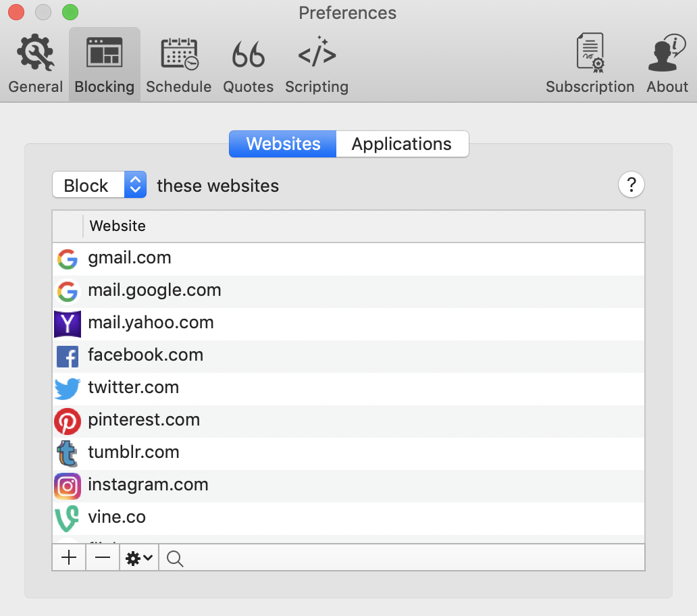Screen dimensions: 697x616
Task: Click the help question mark button
Action: pos(631,184)
